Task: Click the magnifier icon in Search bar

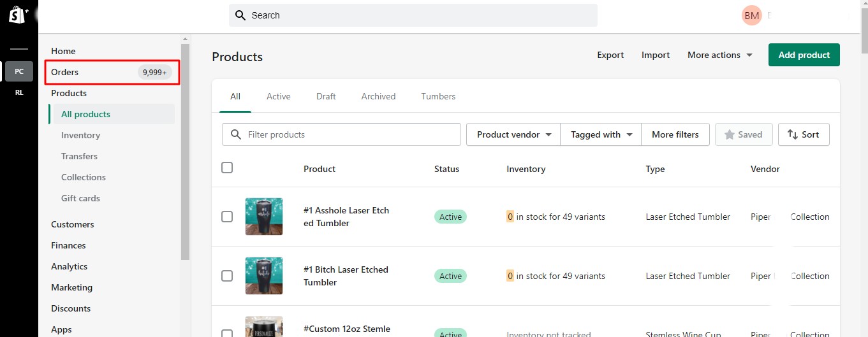Action: point(240,15)
